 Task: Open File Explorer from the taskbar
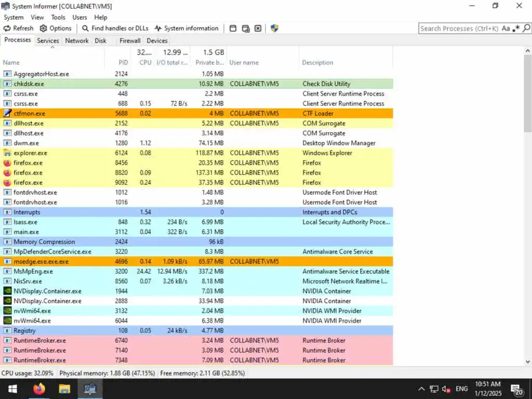click(x=64, y=389)
